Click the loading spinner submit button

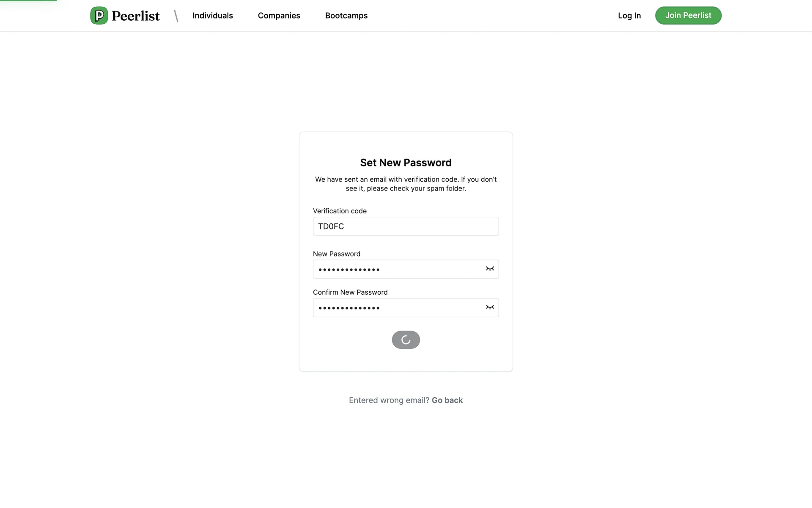tap(406, 340)
